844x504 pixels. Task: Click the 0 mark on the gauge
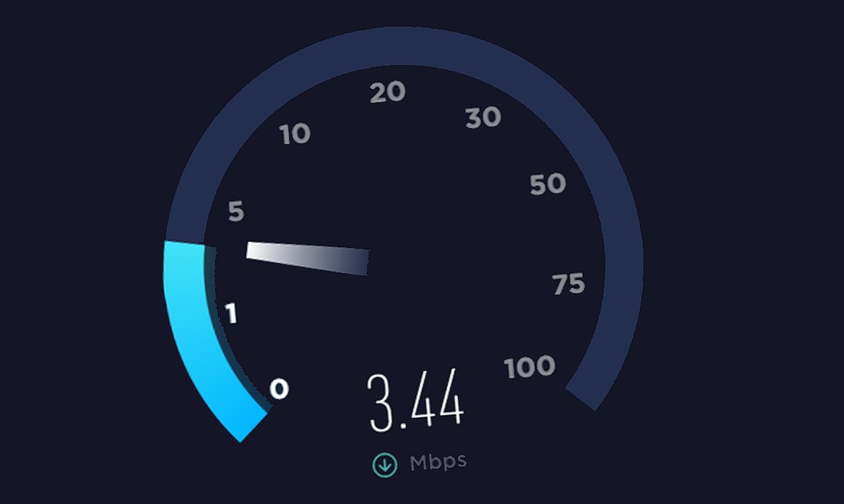(x=279, y=388)
